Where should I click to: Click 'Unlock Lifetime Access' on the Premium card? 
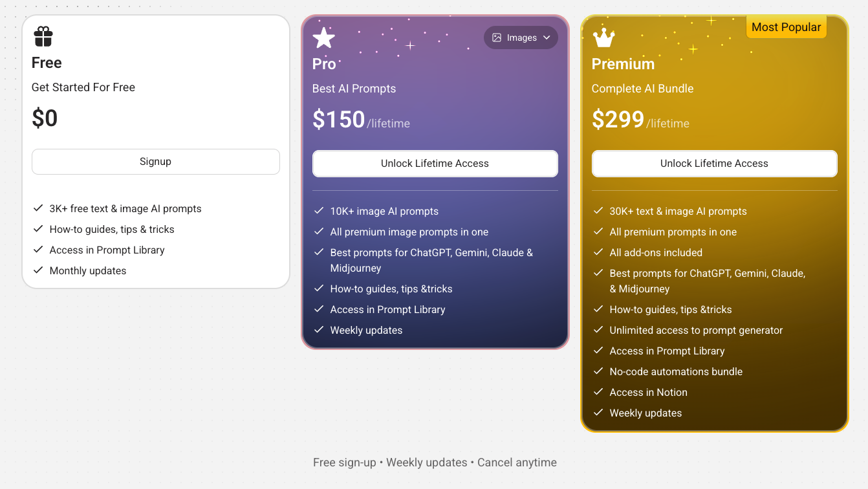(x=714, y=164)
